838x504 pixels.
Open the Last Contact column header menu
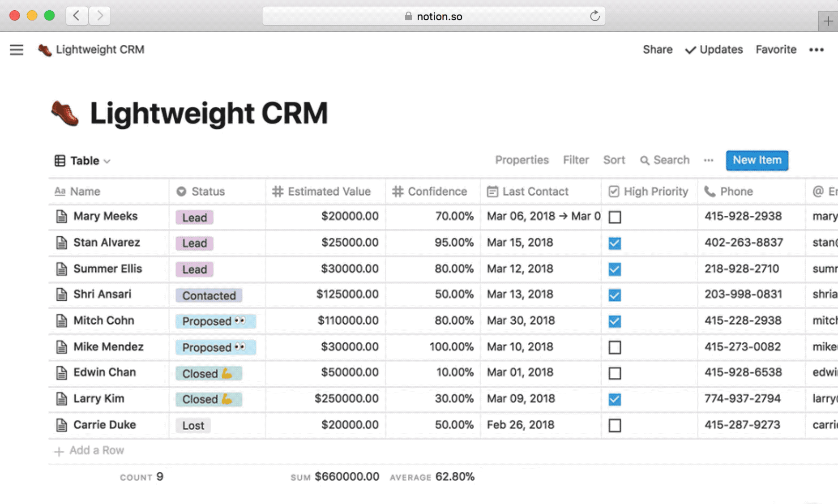541,192
